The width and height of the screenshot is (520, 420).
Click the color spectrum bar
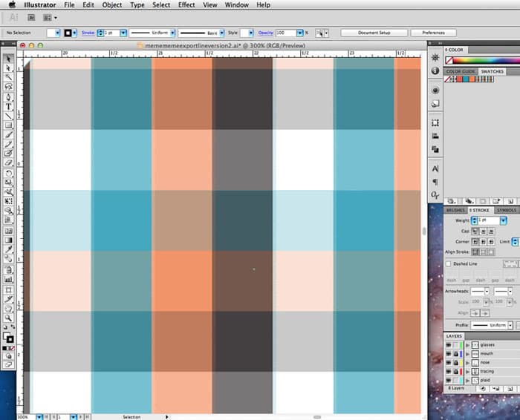click(x=486, y=61)
